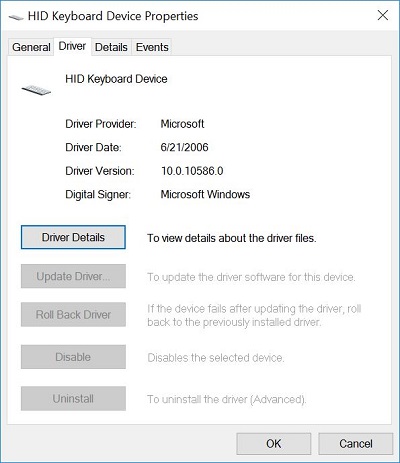Close the HID Keyboard Device Properties dialog
Viewport: 400px width, 463px height.
pyautogui.click(x=383, y=15)
